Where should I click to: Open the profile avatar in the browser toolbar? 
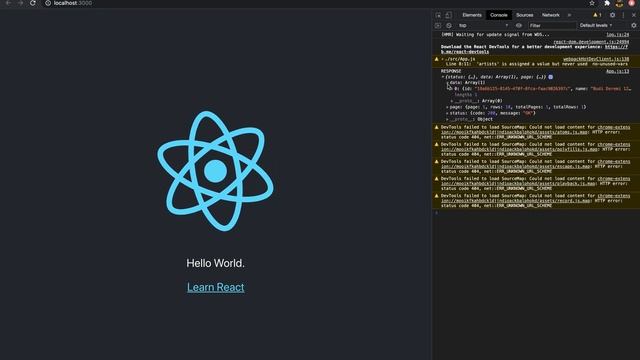(x=631, y=3)
